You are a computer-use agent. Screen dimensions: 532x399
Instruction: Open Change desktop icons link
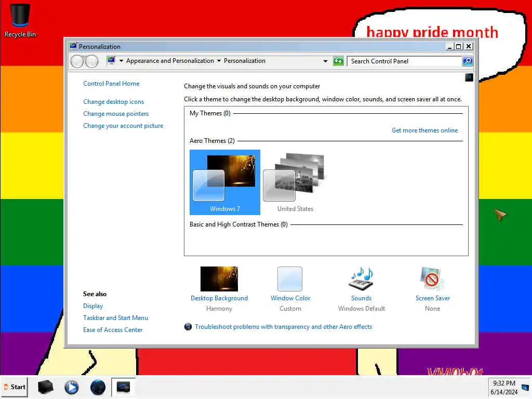(x=114, y=102)
